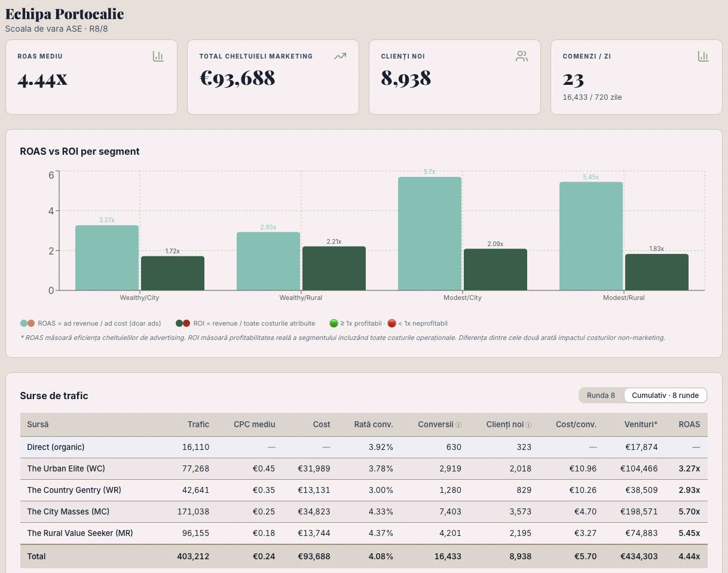Viewport: 728px width, 573px height.
Task: Click the total traffic 403,212
Action: click(193, 556)
